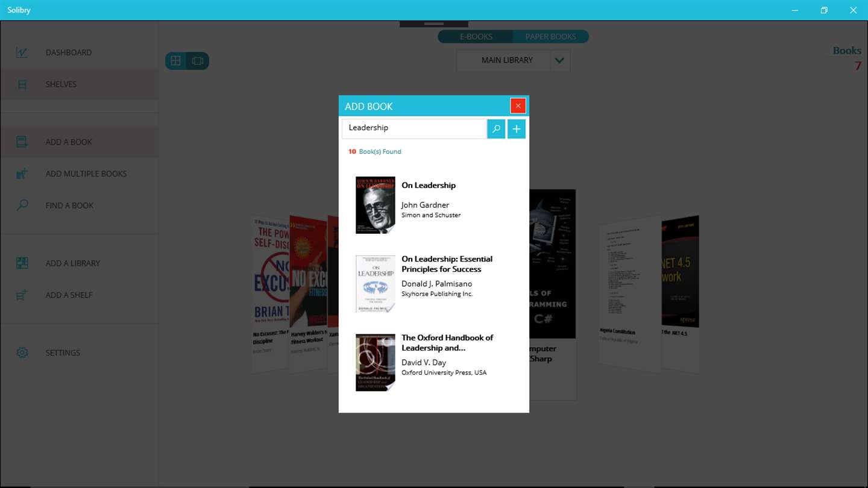This screenshot has height=488, width=868.
Task: Open Find a Book magnifier icon
Action: pos(22,205)
